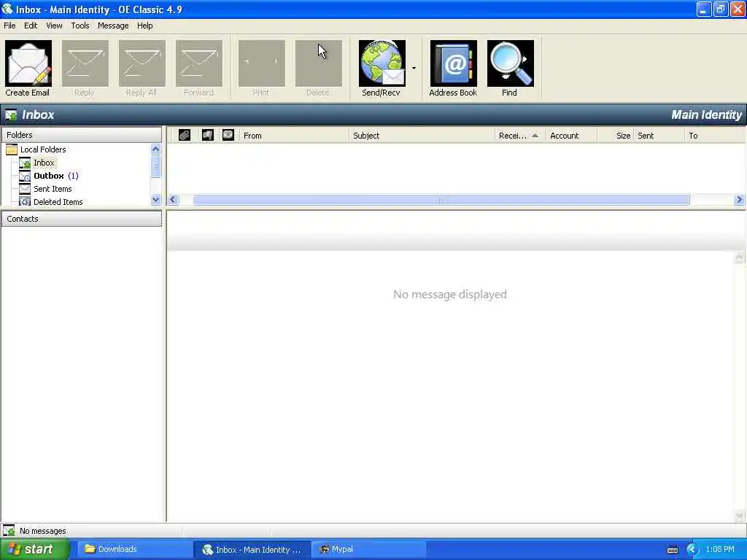Click the No messages status text
This screenshot has width=747, height=560.
point(43,531)
